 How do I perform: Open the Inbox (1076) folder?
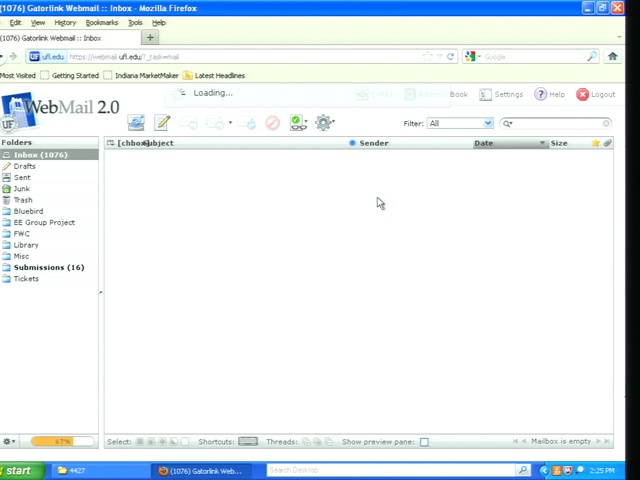coord(49,155)
